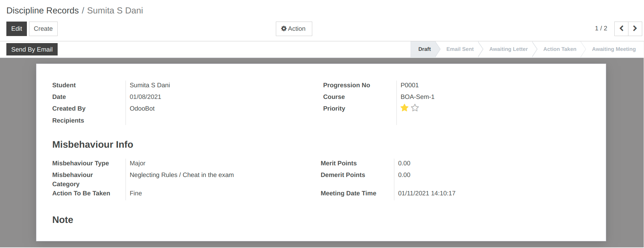Select the Awaiting Letter status stage
Screen dimensions: 644x248
[508, 49]
